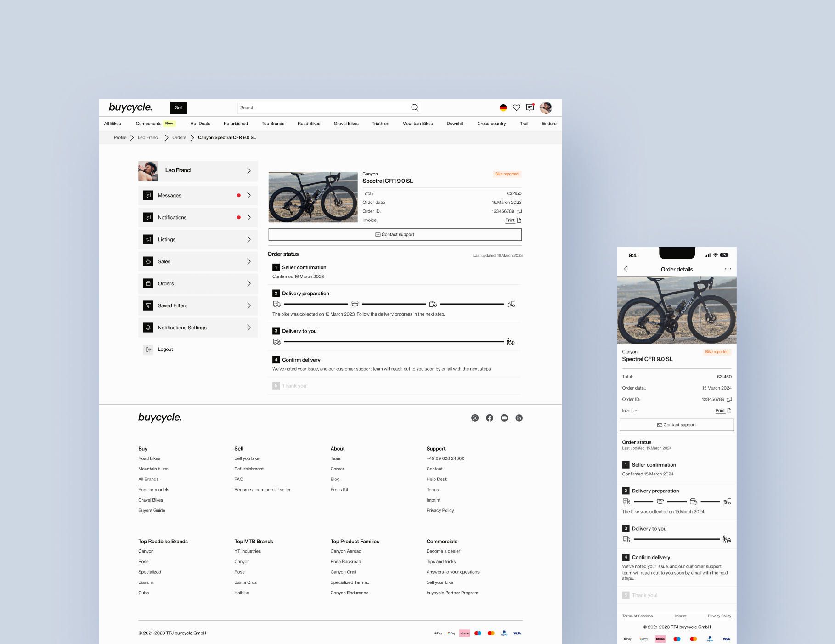This screenshot has height=644, width=835.
Task: Open the three-dots menu in mobile view
Action: [728, 269]
